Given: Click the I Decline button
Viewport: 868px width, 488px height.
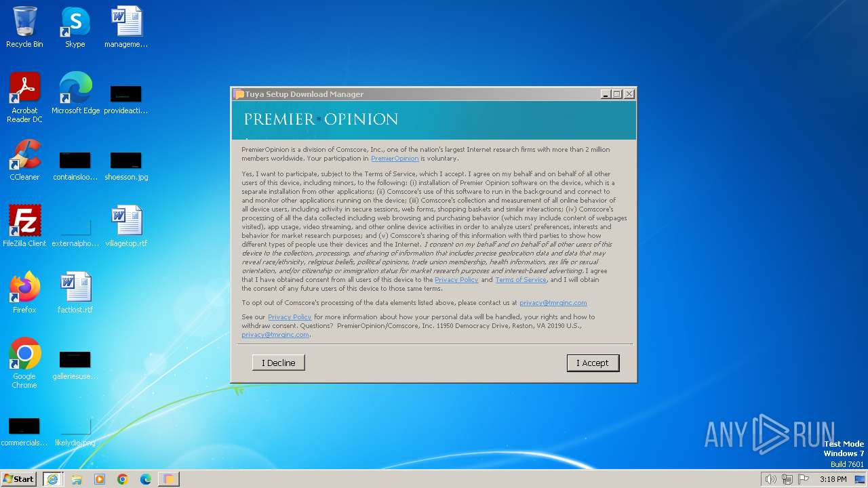Looking at the screenshot, I should (x=278, y=363).
